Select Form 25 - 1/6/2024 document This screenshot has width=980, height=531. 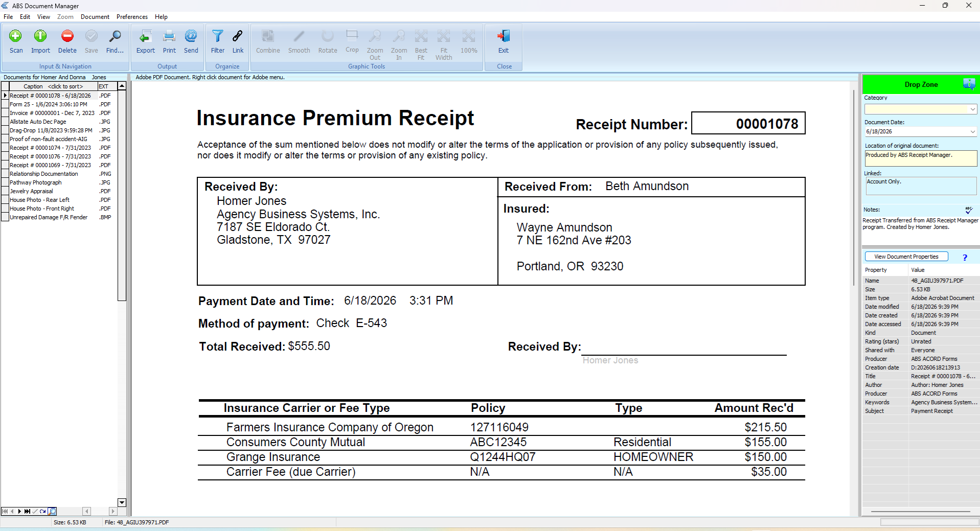coord(60,104)
